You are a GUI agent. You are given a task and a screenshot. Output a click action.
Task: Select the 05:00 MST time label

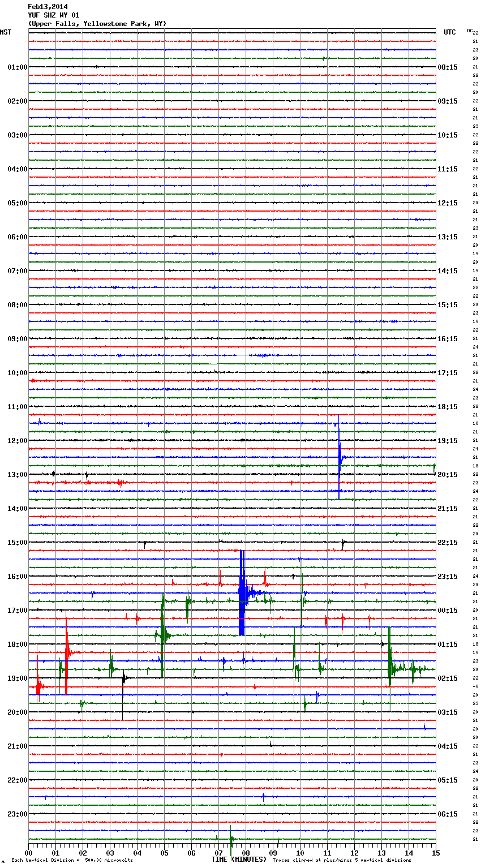(17, 203)
